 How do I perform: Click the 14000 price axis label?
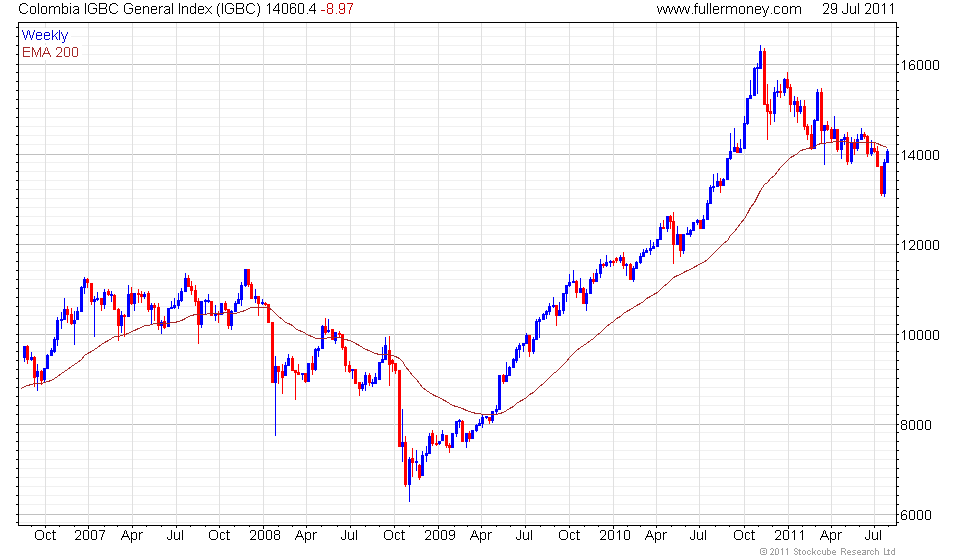(919, 155)
